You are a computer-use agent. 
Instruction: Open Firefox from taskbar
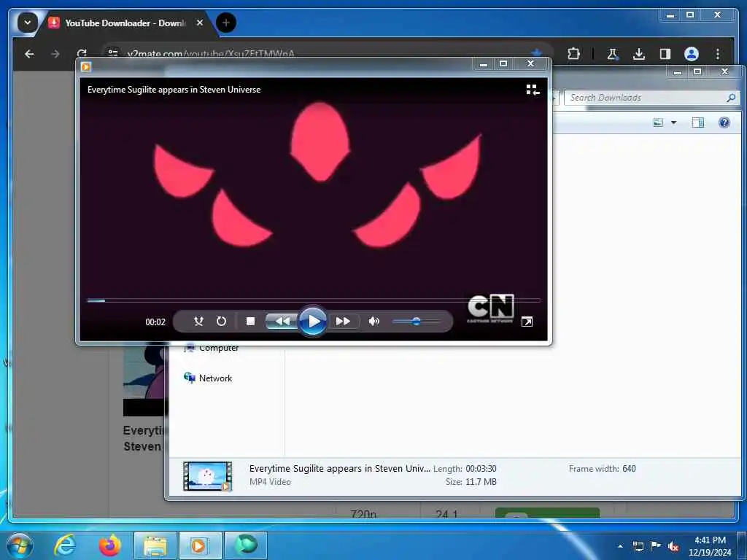click(109, 545)
